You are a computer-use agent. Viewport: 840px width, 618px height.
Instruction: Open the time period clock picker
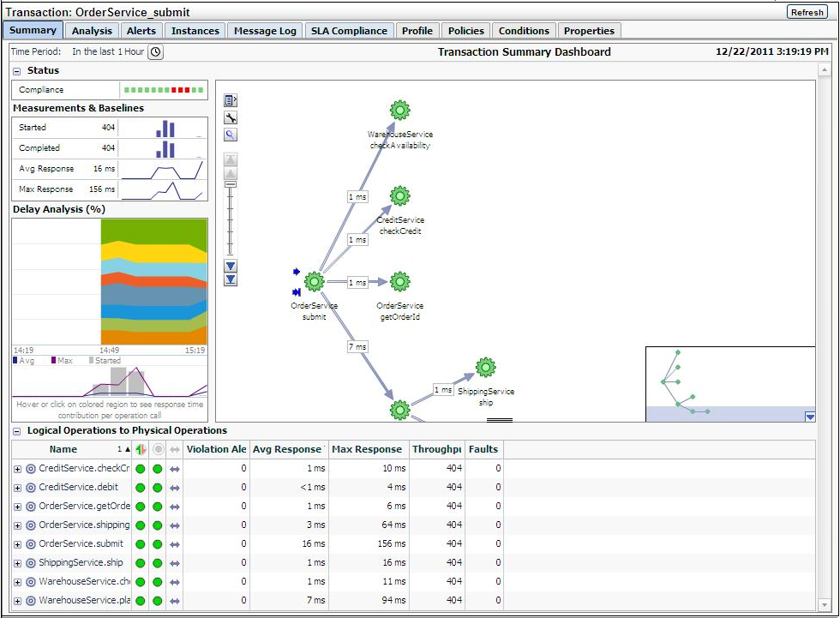(155, 52)
